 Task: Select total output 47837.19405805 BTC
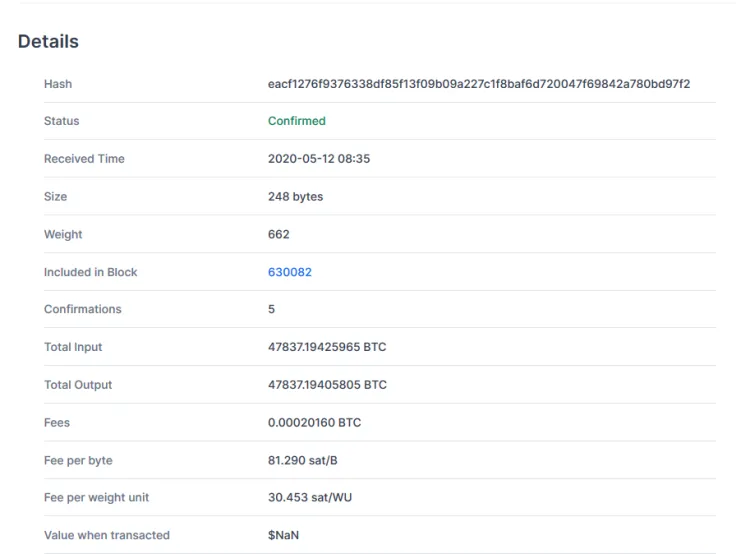coord(327,385)
